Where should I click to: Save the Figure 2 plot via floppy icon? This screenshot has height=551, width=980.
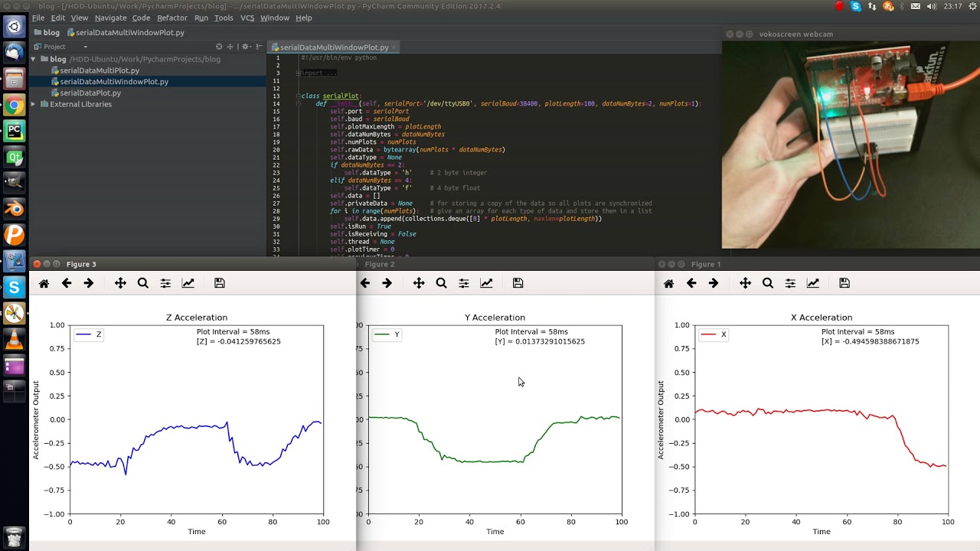518,283
